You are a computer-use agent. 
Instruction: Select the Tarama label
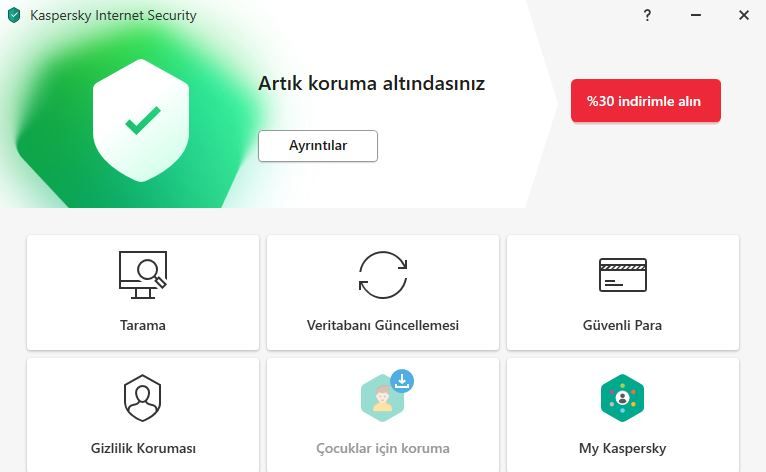(x=143, y=325)
